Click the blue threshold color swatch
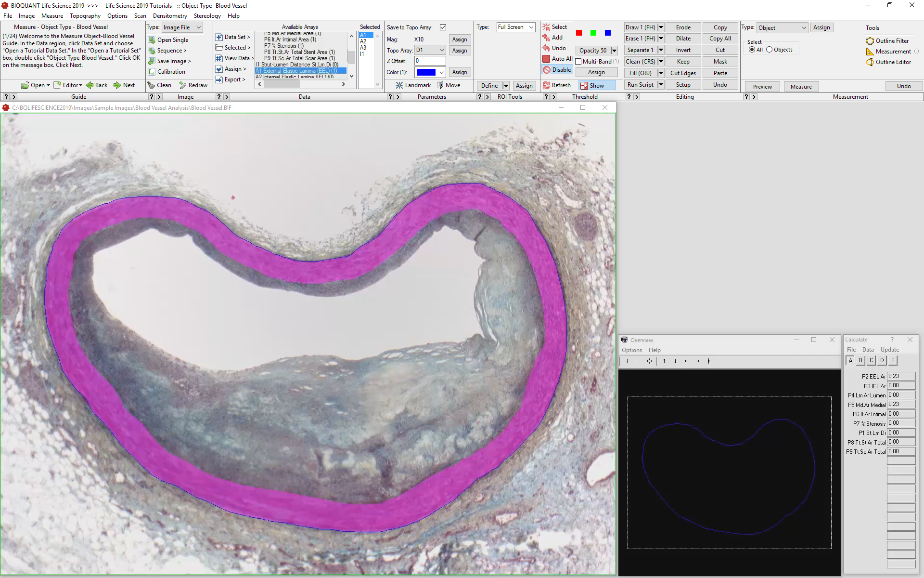 pos(608,33)
